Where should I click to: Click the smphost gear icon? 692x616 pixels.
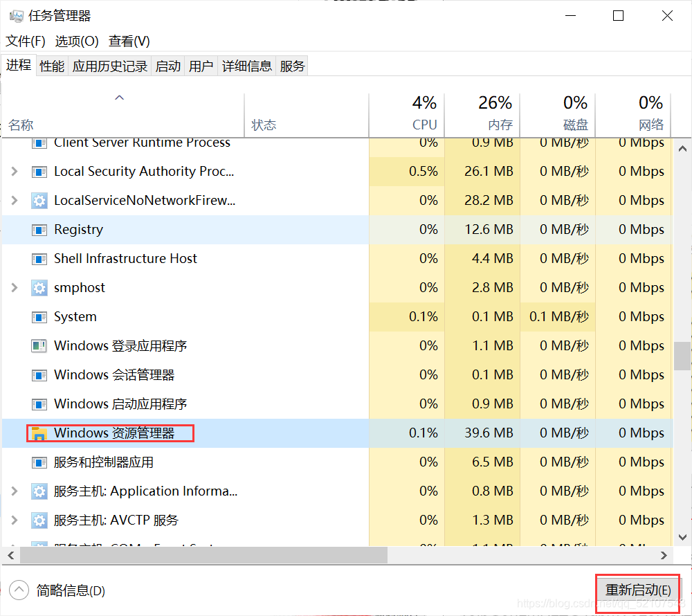[39, 288]
